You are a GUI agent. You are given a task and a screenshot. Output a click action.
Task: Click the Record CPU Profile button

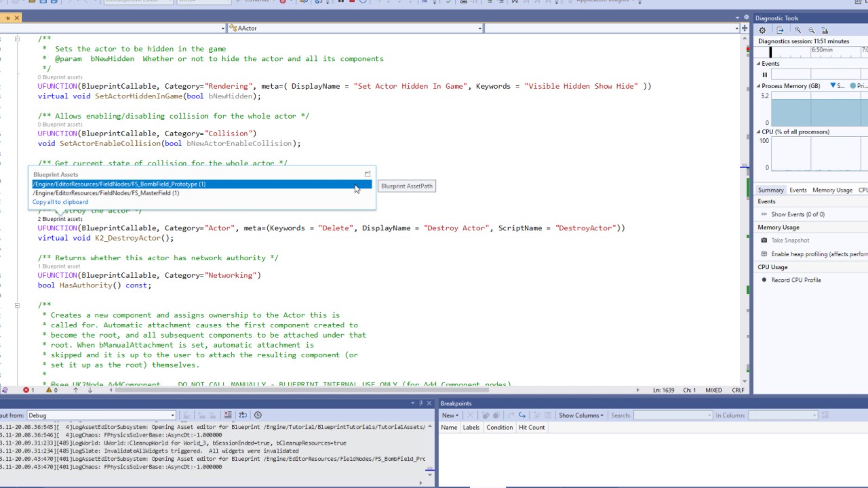(795, 280)
